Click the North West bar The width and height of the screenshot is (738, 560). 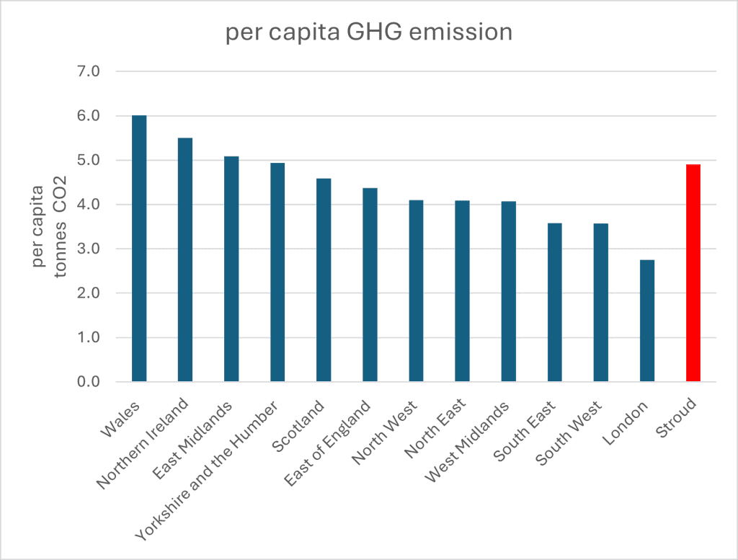(416, 290)
